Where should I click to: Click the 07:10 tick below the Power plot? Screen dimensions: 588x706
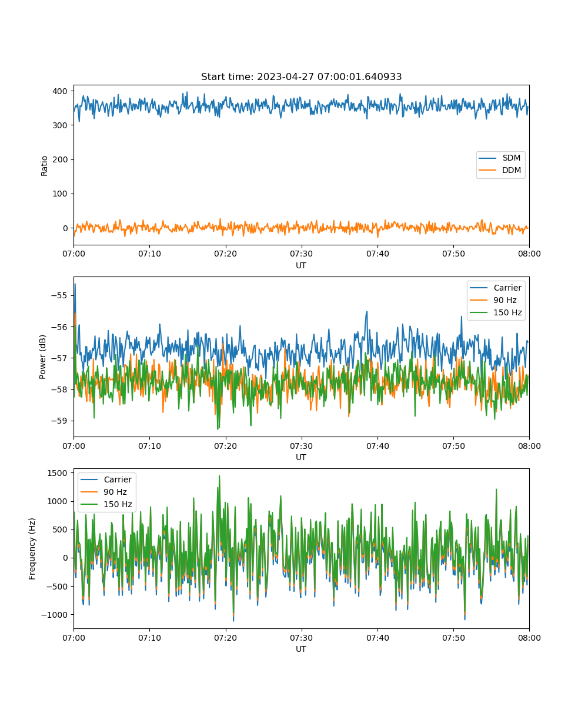pos(149,446)
